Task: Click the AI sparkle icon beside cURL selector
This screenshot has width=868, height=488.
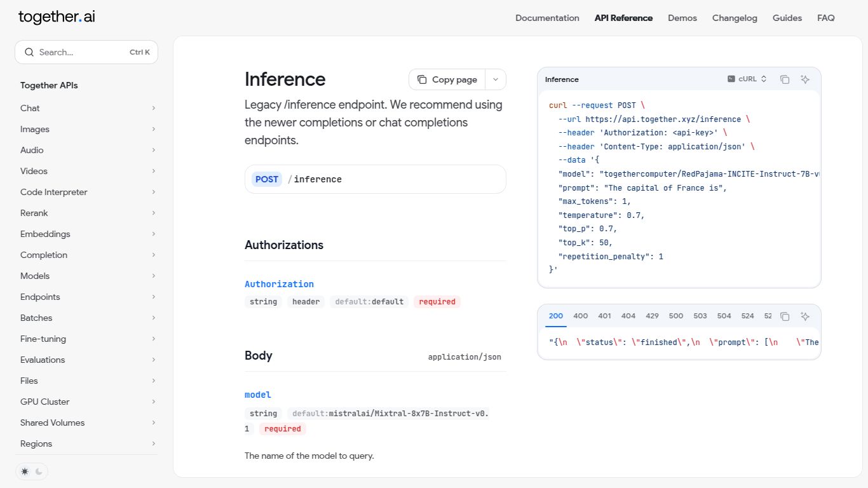Action: pyautogui.click(x=805, y=79)
